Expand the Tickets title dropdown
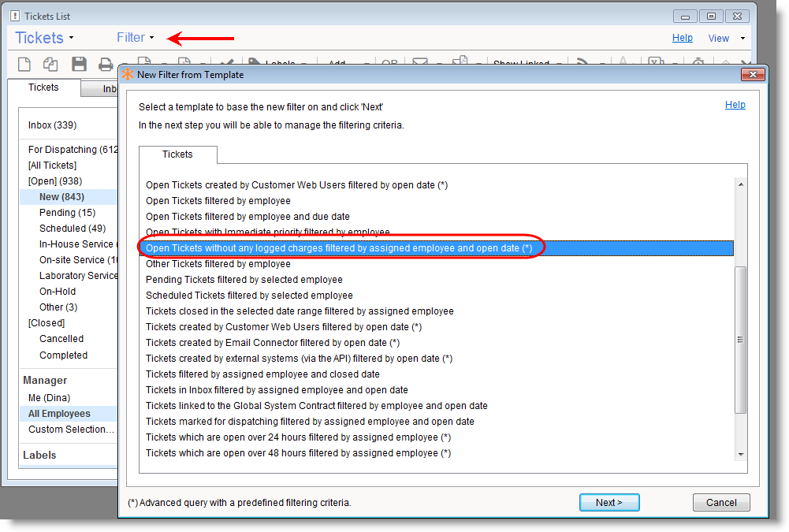 coord(44,38)
